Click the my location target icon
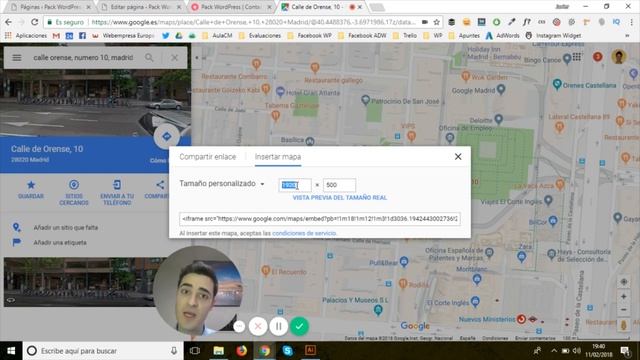This screenshot has height=360, width=640. click(x=624, y=282)
